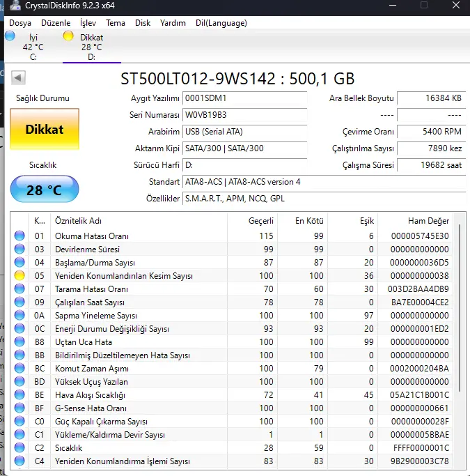The width and height of the screenshot is (470, 476).
Task: Open the Dosya menu
Action: 20,23
